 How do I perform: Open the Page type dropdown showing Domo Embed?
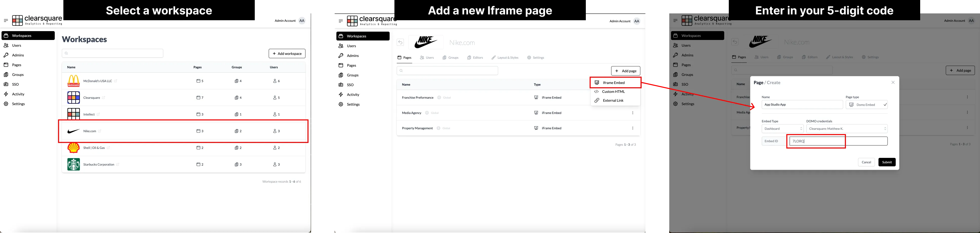867,105
